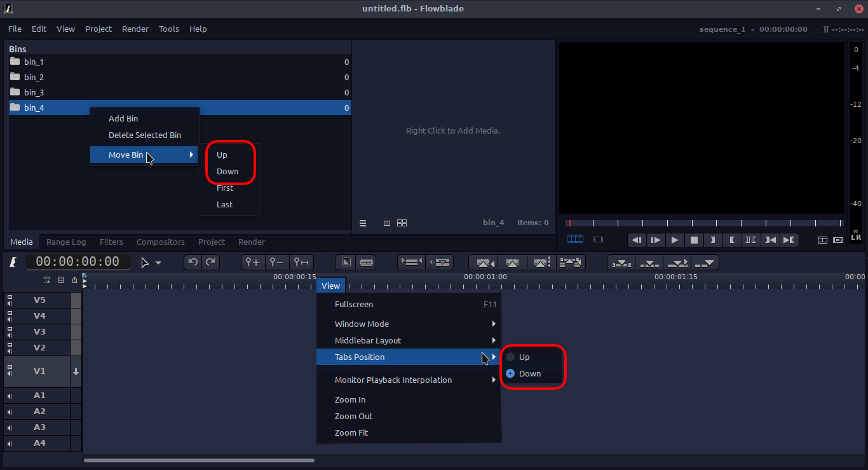Click the cut clip icon next to transition

[366, 262]
